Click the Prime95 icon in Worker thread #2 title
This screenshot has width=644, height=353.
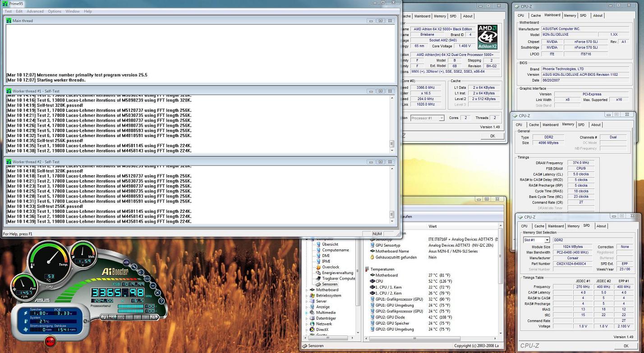pos(9,162)
